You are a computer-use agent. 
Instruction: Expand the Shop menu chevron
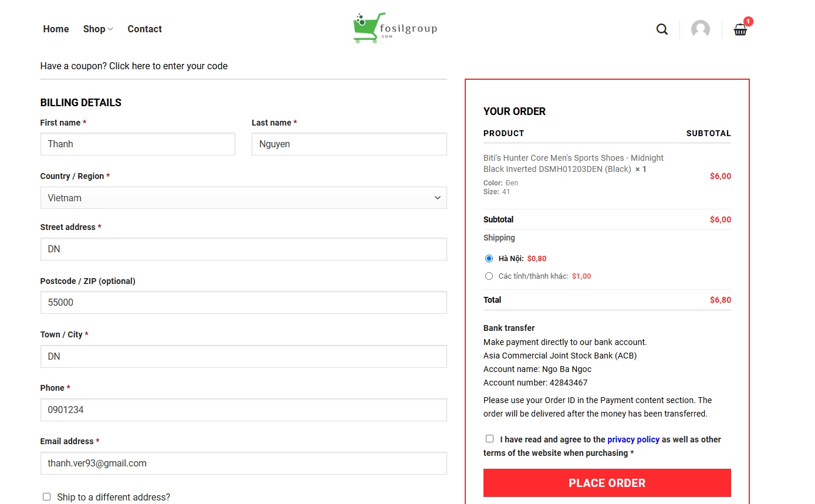coord(110,29)
